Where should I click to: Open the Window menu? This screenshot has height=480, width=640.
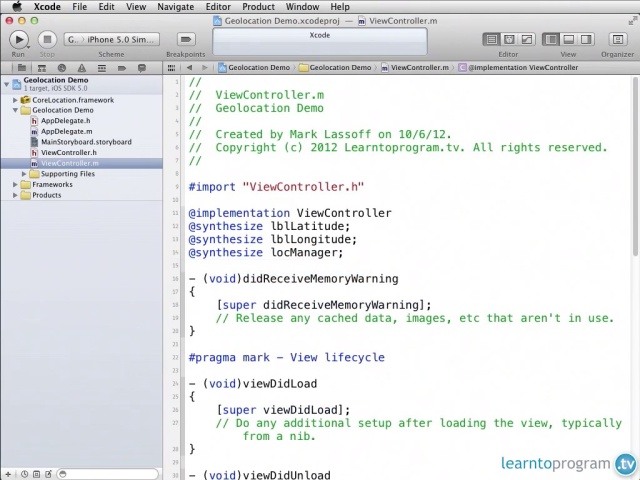tap(302, 7)
